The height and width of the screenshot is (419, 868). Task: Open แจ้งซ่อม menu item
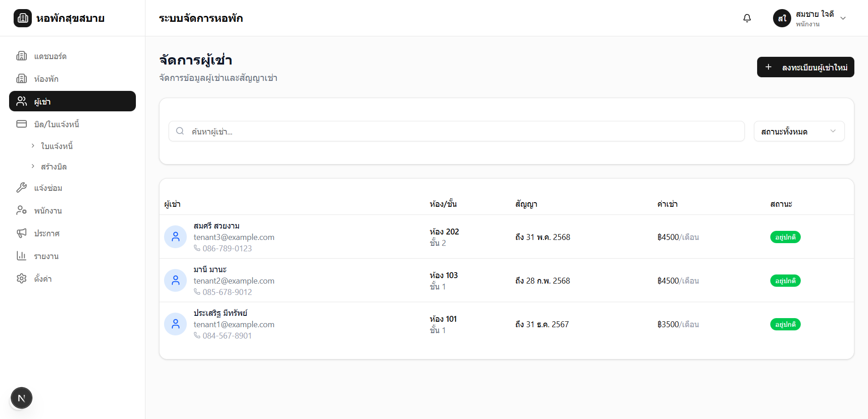tap(72, 188)
